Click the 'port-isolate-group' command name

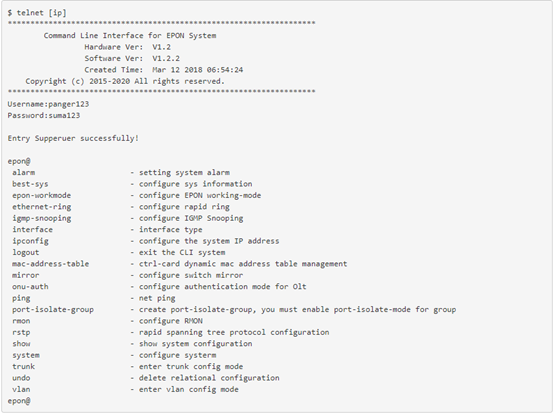click(x=53, y=309)
